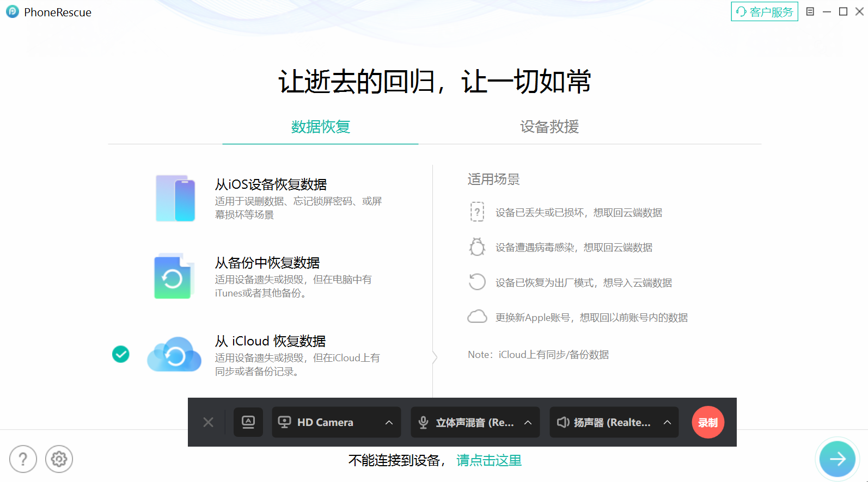
Task: Select the backup recovery file icon
Action: point(174,276)
